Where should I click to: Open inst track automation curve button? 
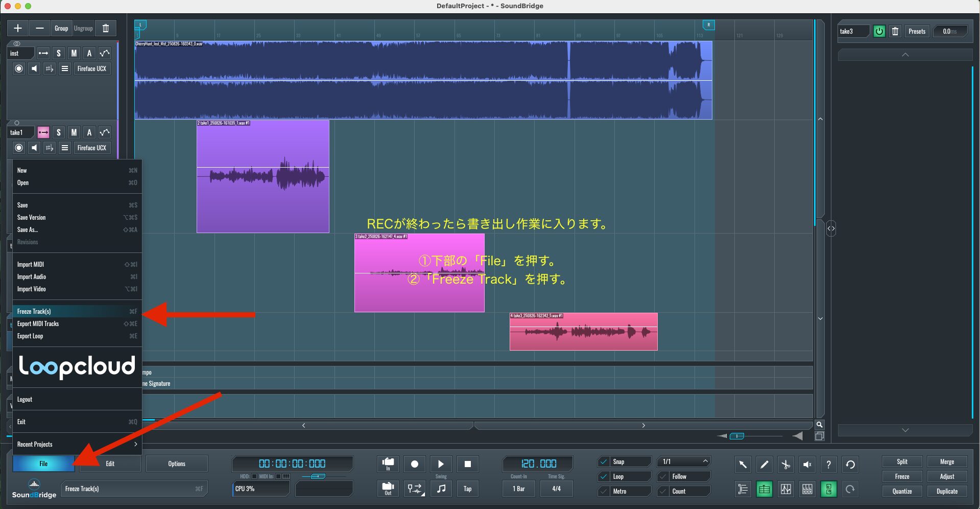point(105,53)
